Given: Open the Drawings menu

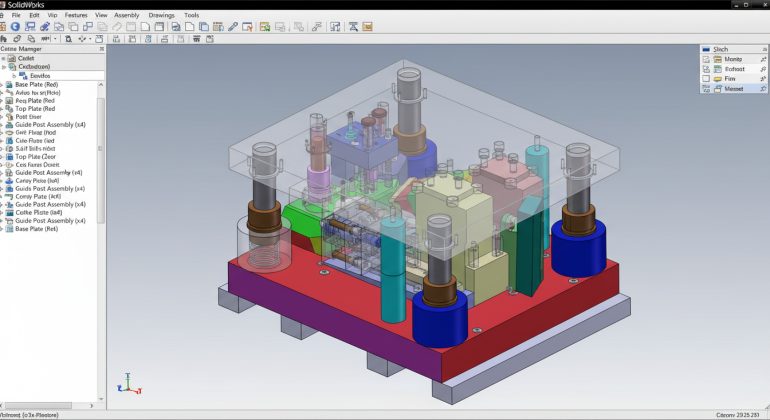Looking at the screenshot, I should pyautogui.click(x=160, y=16).
